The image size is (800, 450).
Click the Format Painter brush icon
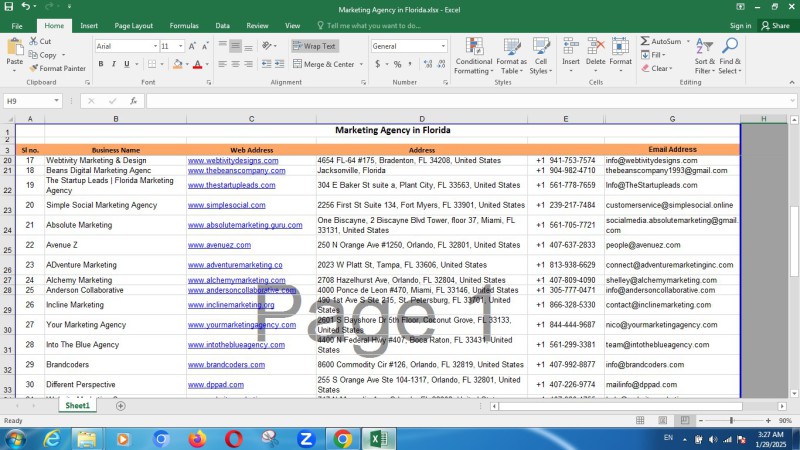click(x=34, y=68)
